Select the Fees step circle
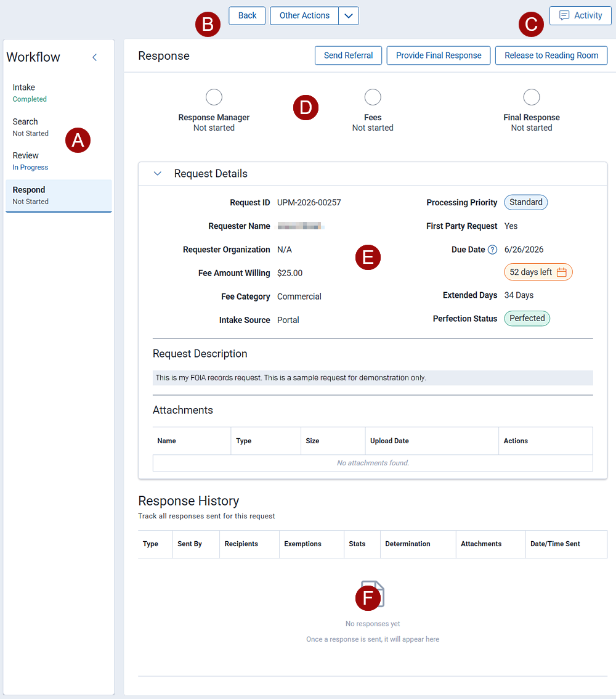This screenshot has width=616, height=699. tap(373, 97)
